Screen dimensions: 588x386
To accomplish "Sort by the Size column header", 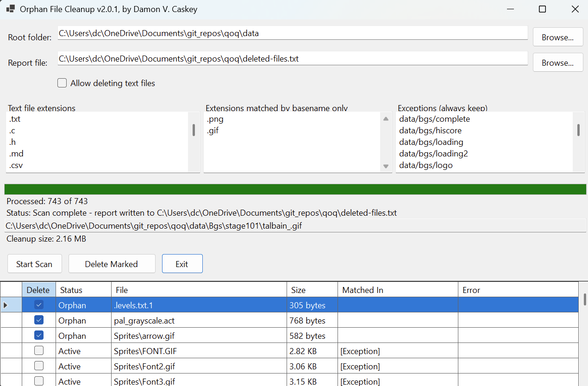I will point(312,290).
